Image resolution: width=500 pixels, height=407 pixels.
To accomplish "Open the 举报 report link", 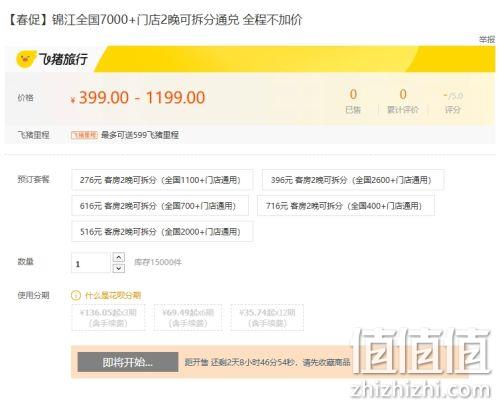I will (487, 40).
